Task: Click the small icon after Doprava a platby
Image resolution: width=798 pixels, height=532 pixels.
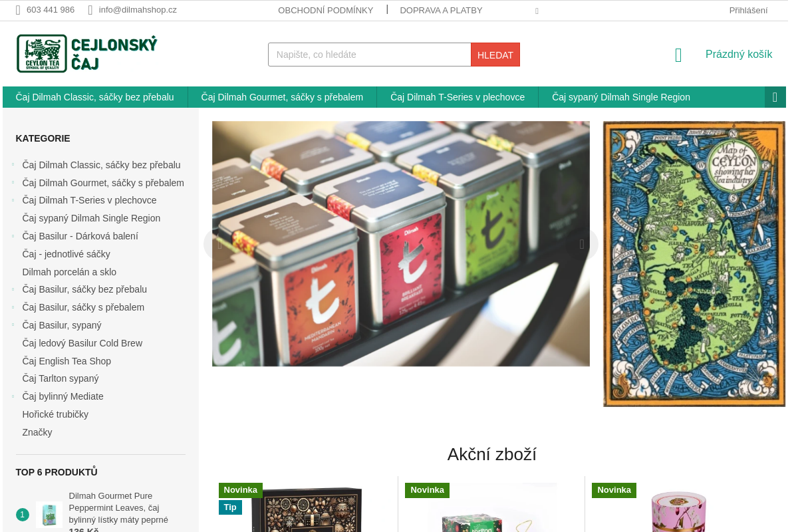Action: (x=537, y=11)
